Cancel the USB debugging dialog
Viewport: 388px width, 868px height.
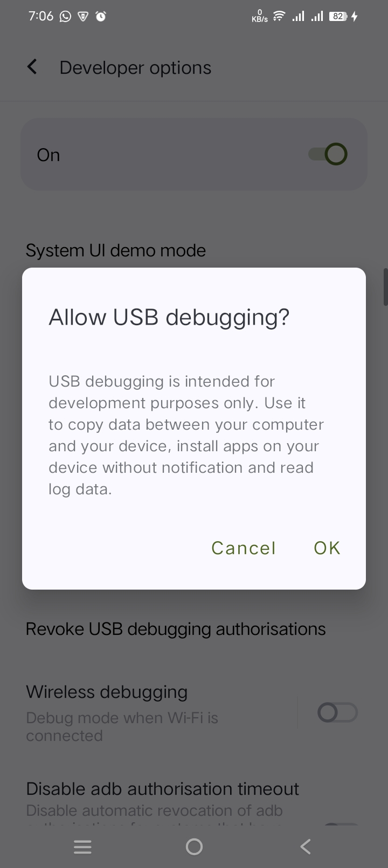pyautogui.click(x=244, y=548)
